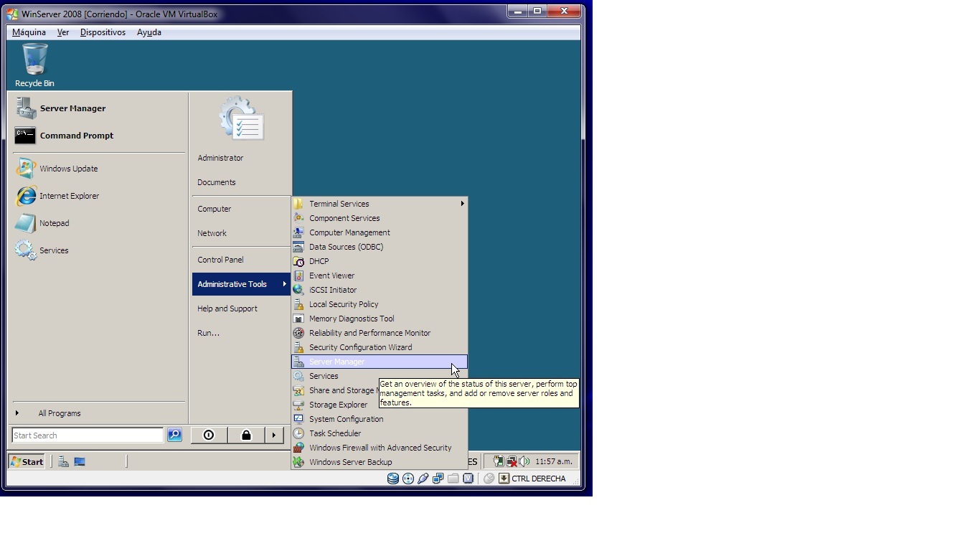The width and height of the screenshot is (980, 551).
Task: Click VirtualBox hard disk activity icon
Action: [393, 479]
